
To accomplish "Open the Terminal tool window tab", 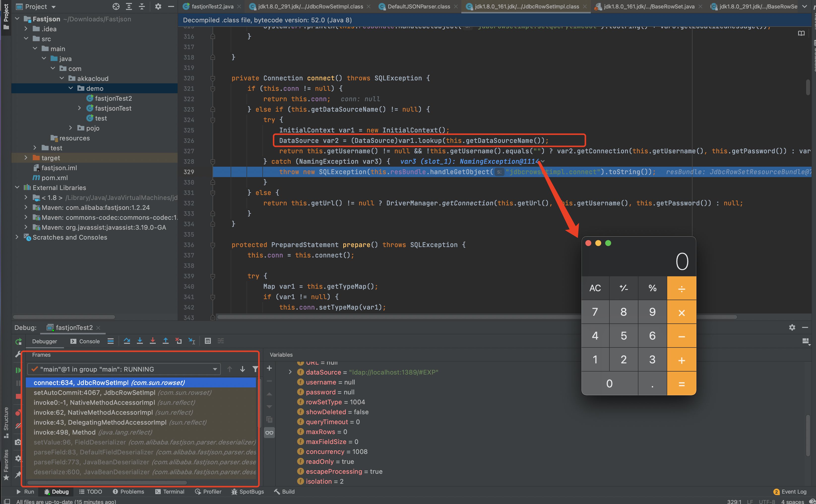I will coord(170,492).
